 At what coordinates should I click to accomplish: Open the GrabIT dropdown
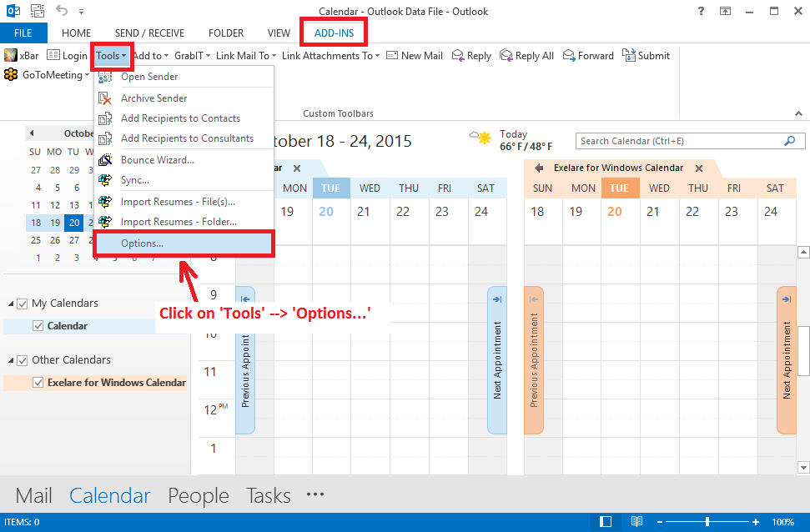[192, 56]
